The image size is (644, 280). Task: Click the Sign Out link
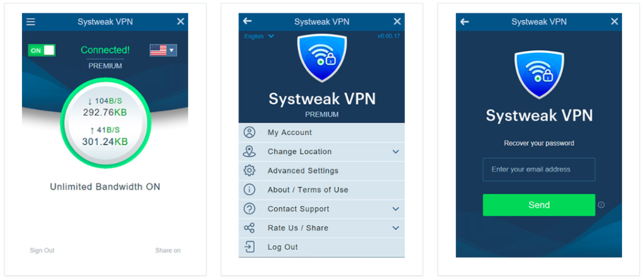click(x=42, y=250)
